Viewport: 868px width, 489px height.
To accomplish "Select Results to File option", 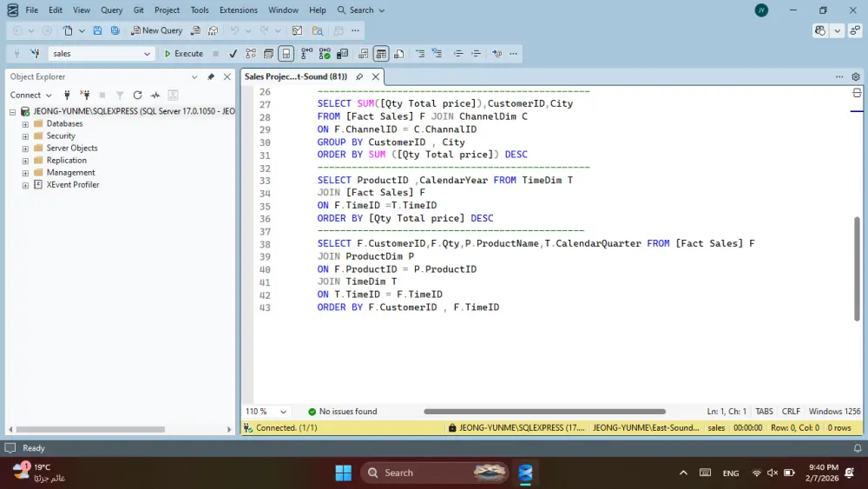I will [398, 54].
